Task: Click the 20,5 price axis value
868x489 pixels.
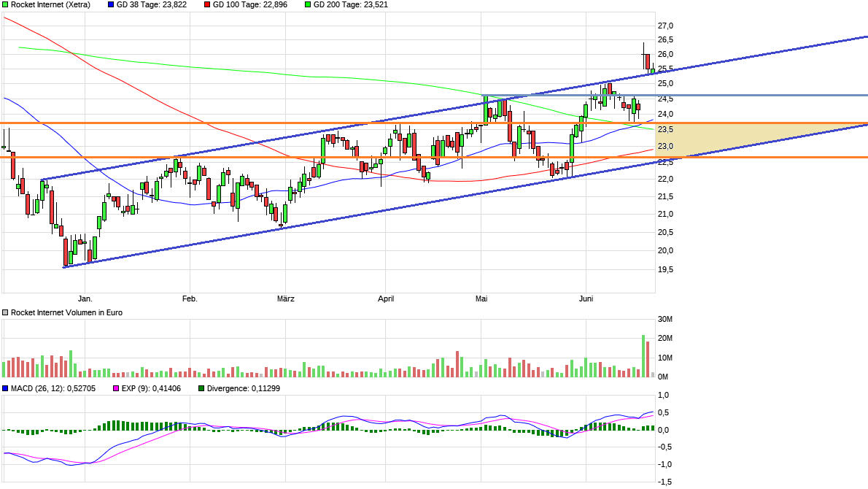Action: pyautogui.click(x=665, y=233)
